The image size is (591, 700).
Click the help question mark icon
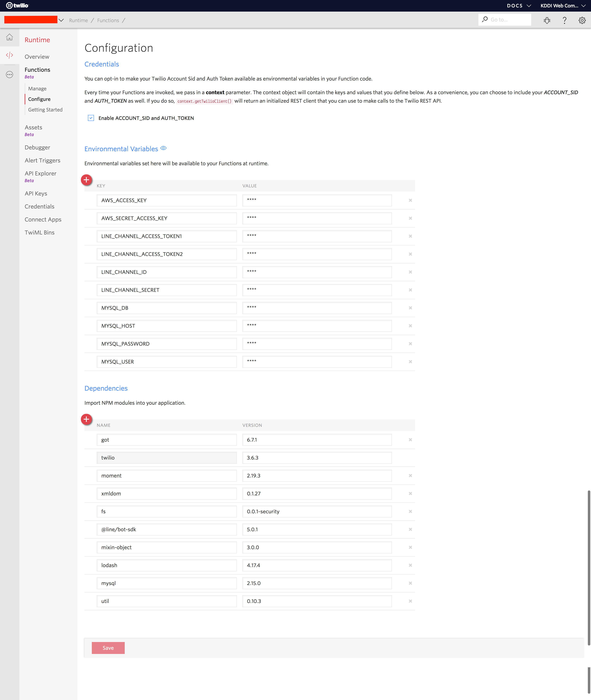click(x=565, y=20)
